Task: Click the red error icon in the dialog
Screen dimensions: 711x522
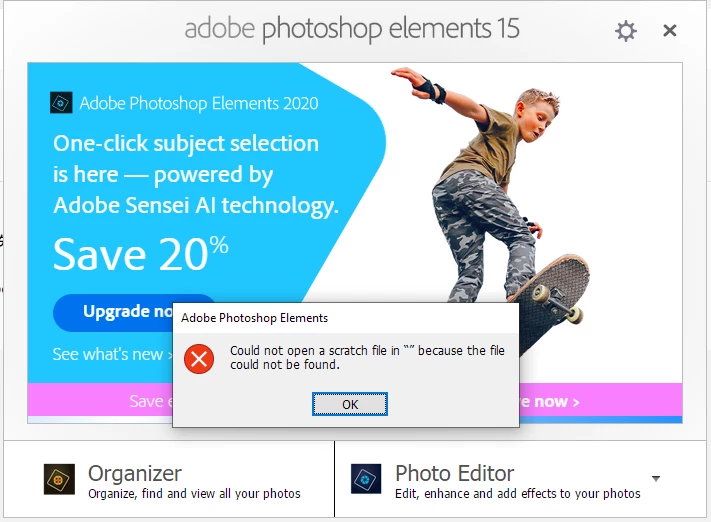Action: [199, 359]
